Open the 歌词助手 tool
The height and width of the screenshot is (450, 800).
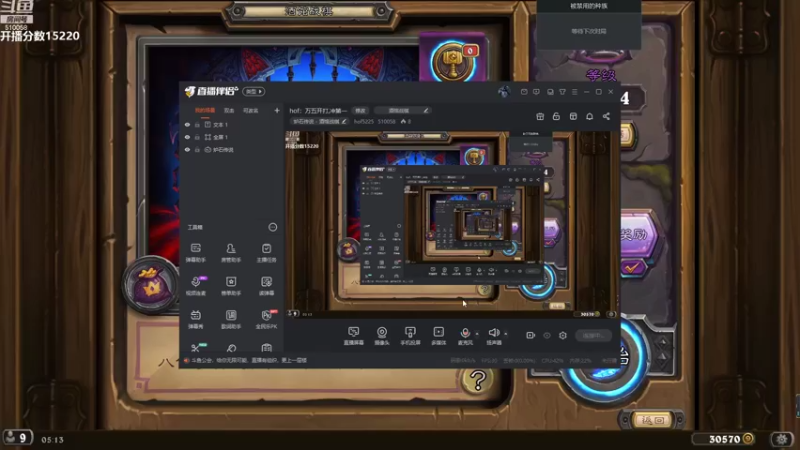231,319
